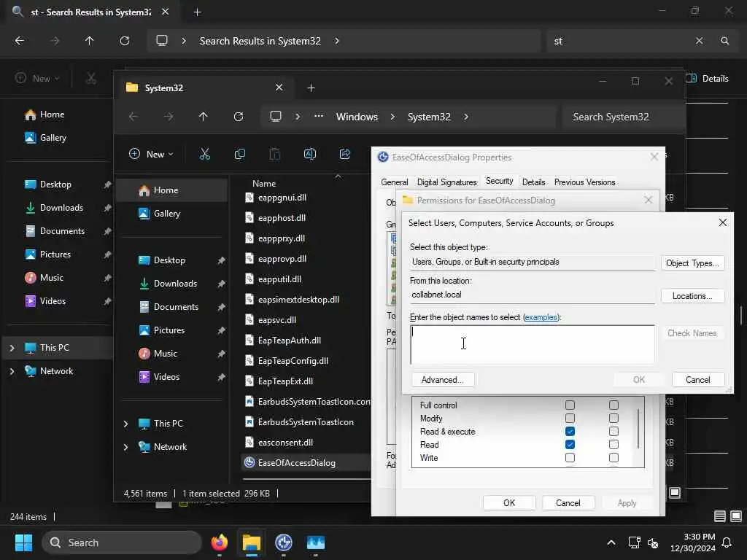
Task: Check Deny for Modify
Action: tap(614, 418)
